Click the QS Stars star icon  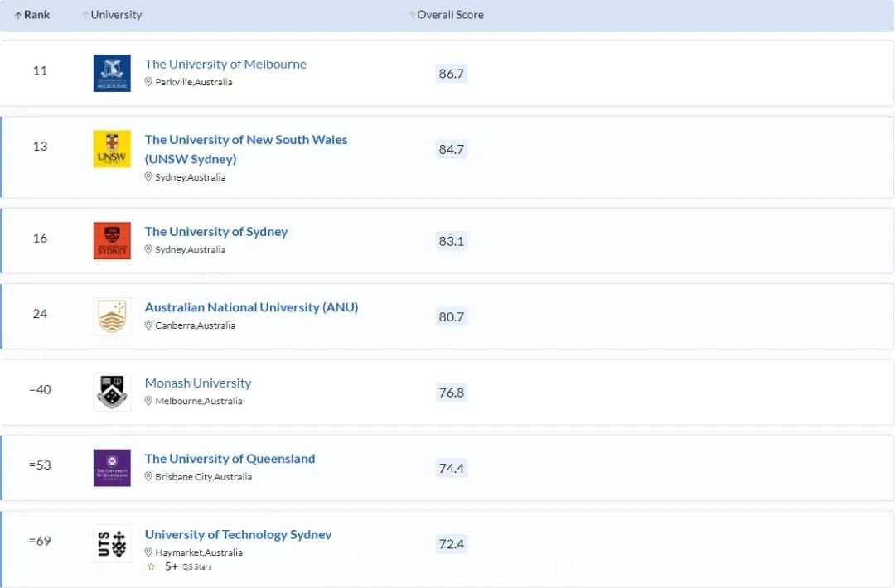[152, 567]
